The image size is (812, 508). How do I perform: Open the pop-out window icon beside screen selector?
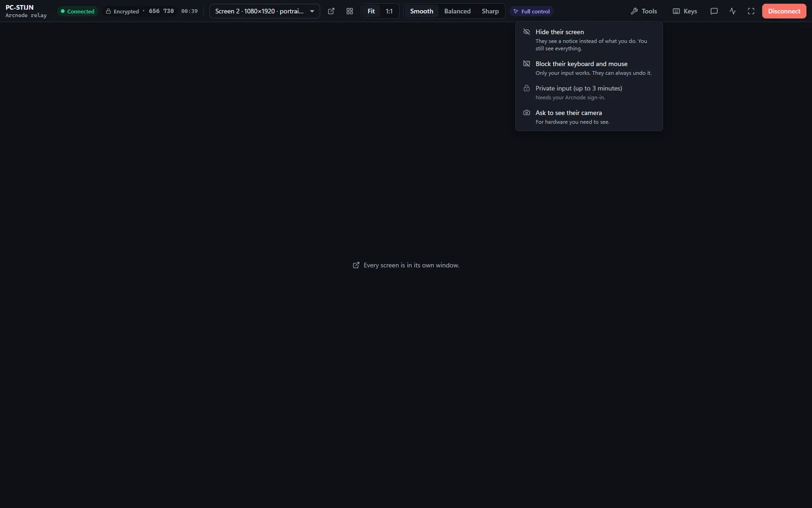coord(331,11)
